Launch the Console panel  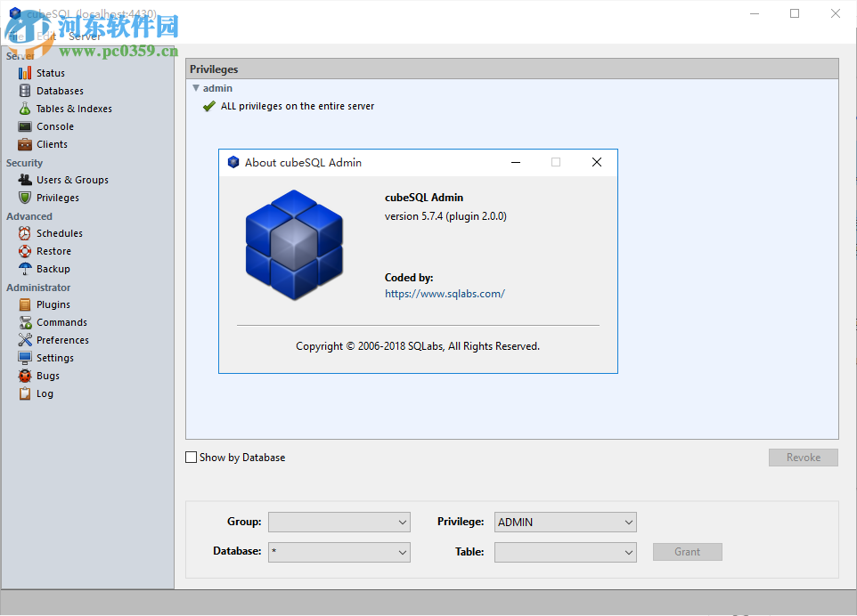(53, 126)
